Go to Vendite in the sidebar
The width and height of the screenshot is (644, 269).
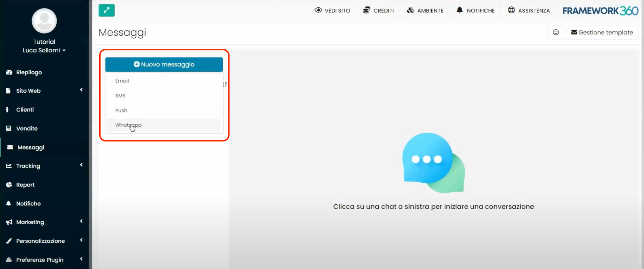27,128
